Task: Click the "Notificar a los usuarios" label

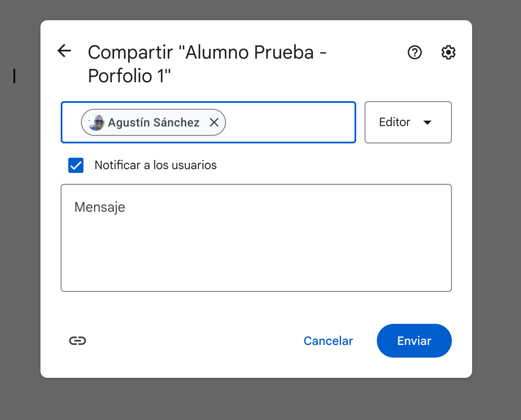Action: [156, 165]
